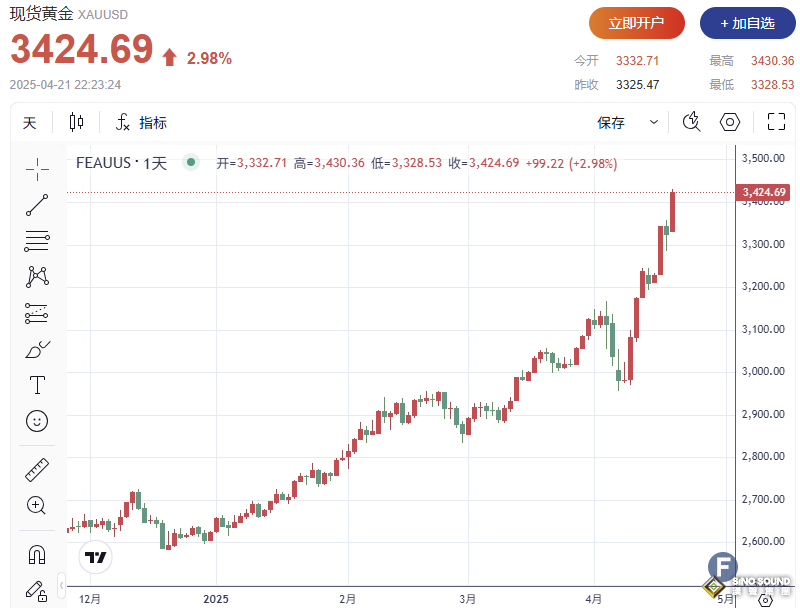The width and height of the screenshot is (800, 608).
Task: Click the 2.98% change percentage
Action: click(x=209, y=59)
